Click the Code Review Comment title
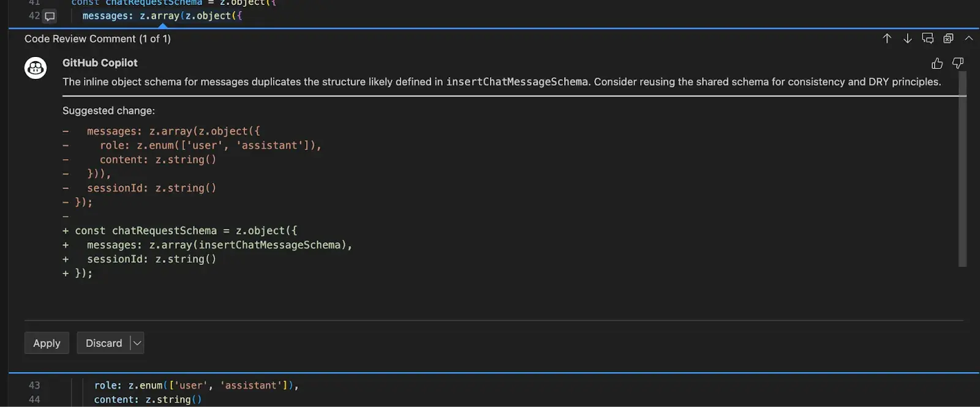Screen dimensions: 980x407 97,39
